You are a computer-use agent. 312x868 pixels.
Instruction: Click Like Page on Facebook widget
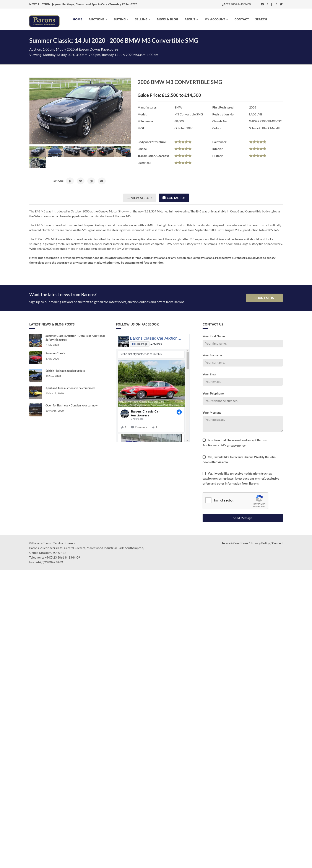[x=140, y=344]
